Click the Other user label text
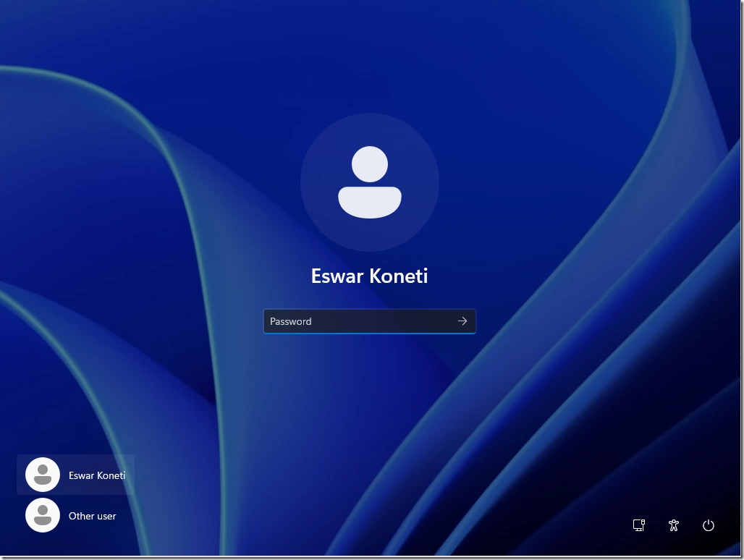 tap(92, 516)
